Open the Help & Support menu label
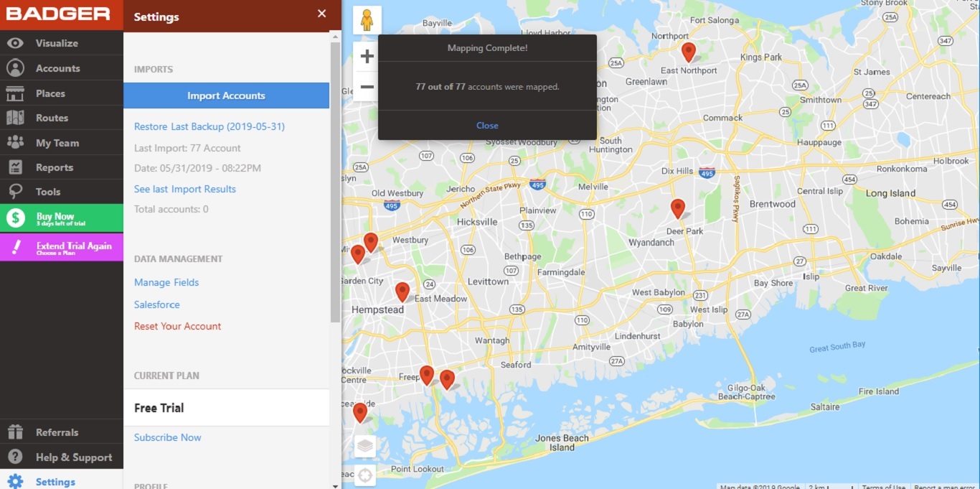The height and width of the screenshot is (489, 980). 74,457
